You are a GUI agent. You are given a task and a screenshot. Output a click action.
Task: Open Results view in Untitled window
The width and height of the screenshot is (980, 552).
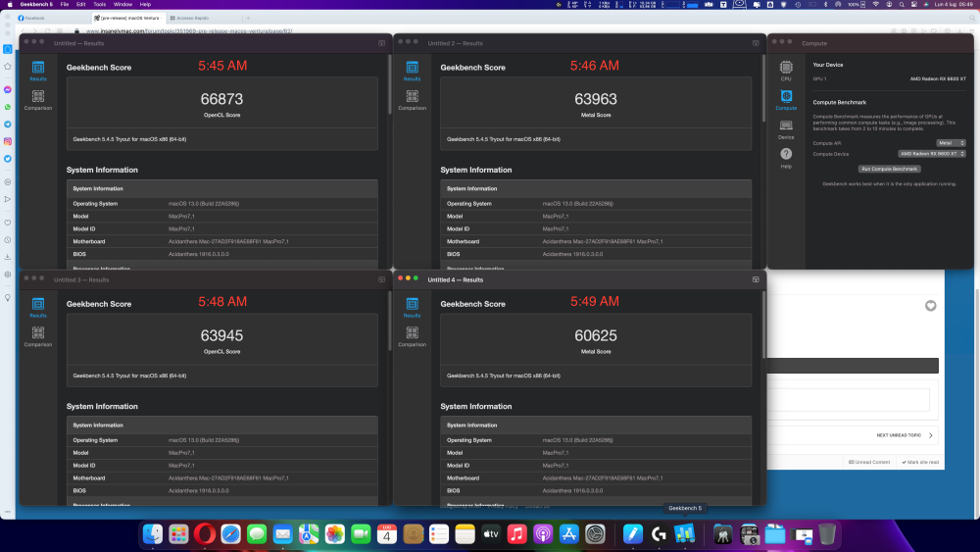[x=38, y=71]
